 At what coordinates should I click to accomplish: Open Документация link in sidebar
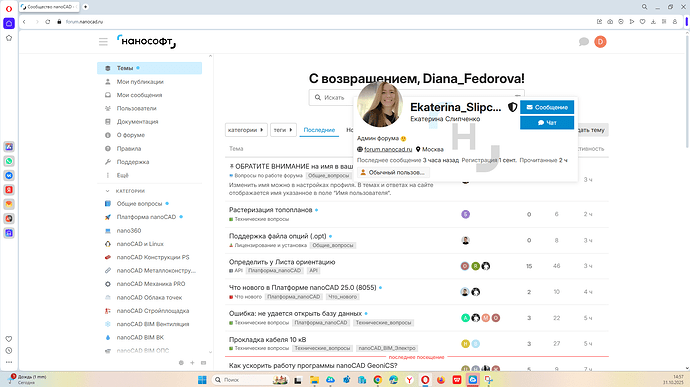[x=137, y=122]
